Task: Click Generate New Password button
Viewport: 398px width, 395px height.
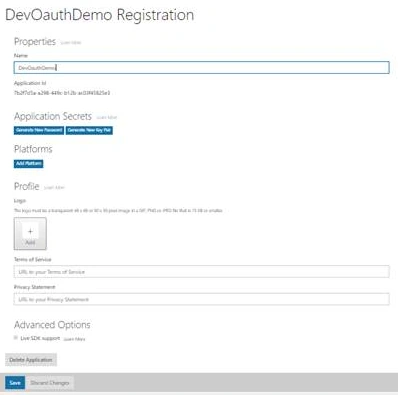Action: [x=39, y=130]
